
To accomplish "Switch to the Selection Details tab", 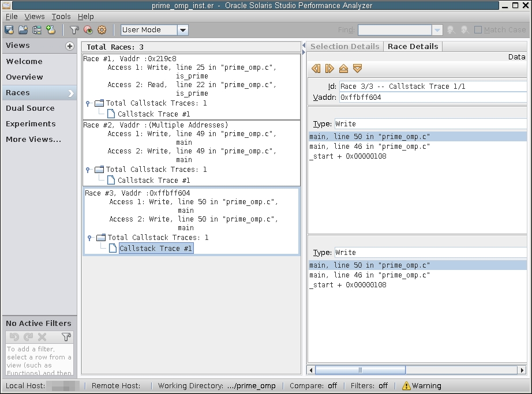I will (x=344, y=46).
